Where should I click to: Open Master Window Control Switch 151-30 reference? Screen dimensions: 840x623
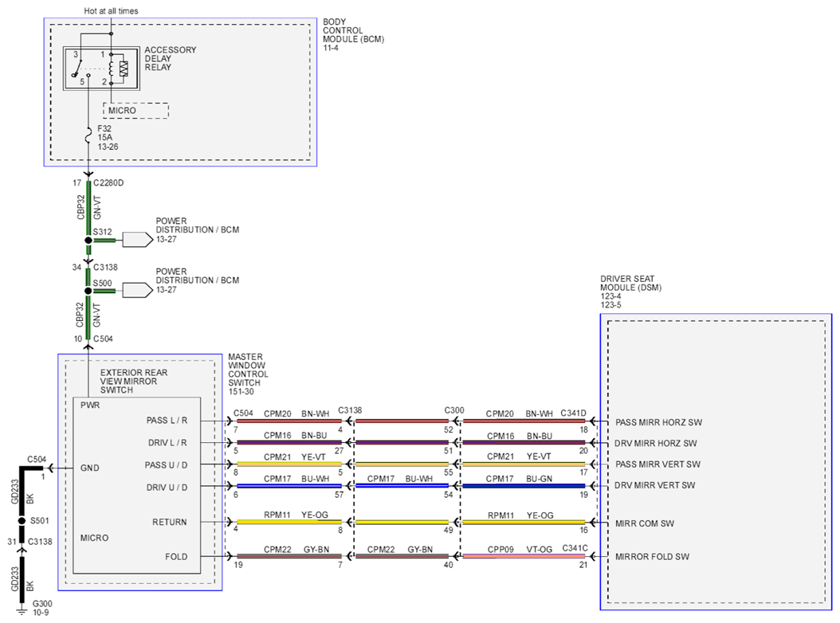click(241, 392)
